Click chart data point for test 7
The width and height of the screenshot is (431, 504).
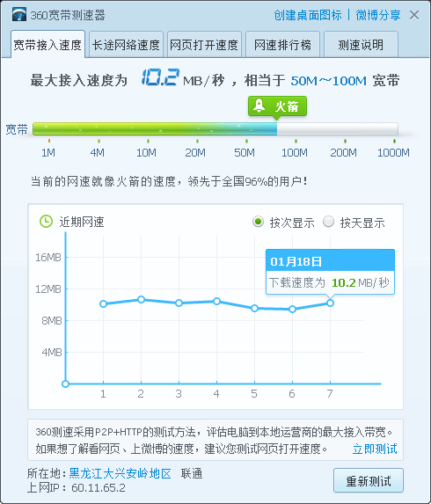(330, 303)
